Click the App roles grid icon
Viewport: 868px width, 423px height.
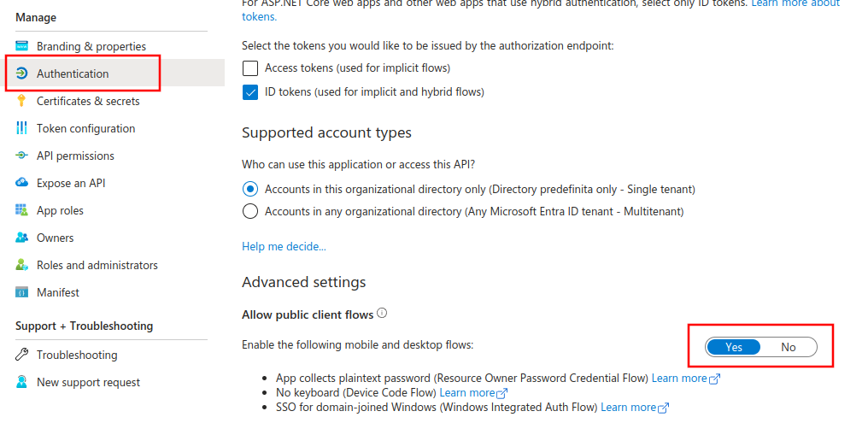pyautogui.click(x=21, y=210)
